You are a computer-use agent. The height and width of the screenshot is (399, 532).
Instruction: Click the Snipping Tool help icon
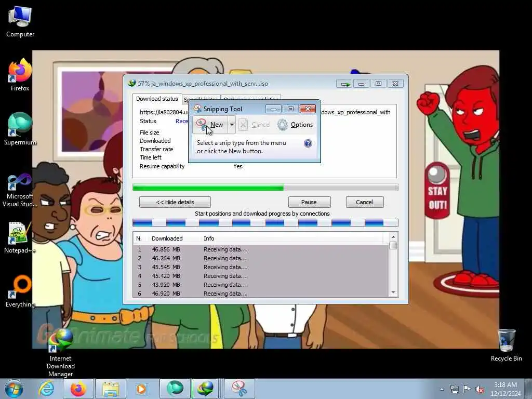[x=308, y=143]
